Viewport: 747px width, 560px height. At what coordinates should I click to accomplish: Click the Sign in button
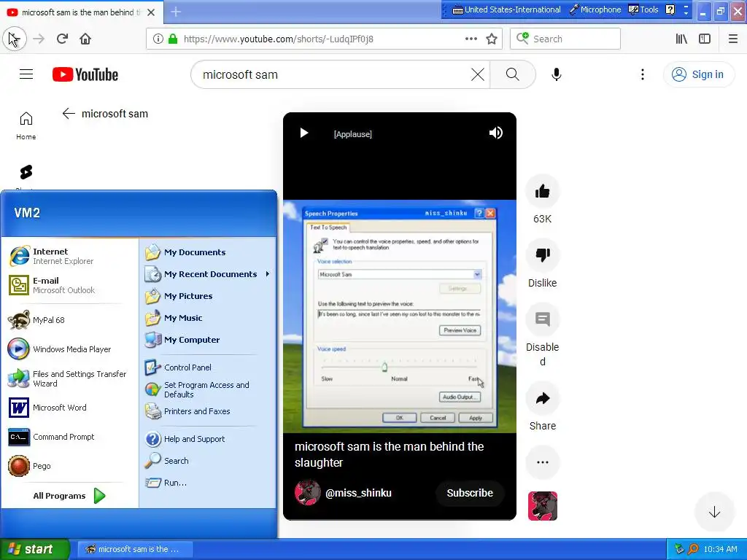coord(698,74)
